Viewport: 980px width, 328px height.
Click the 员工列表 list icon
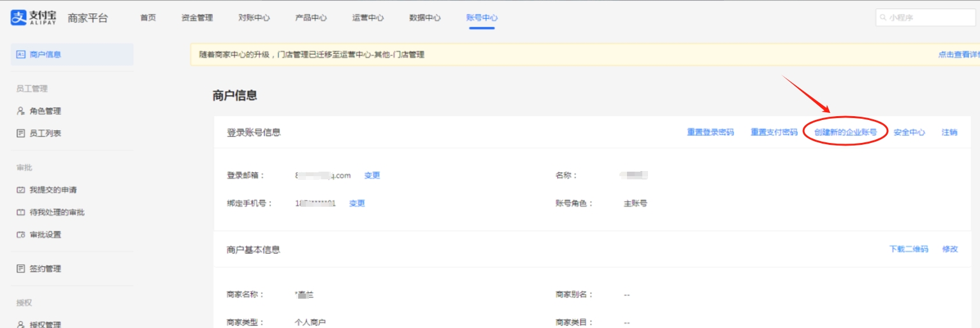[20, 133]
